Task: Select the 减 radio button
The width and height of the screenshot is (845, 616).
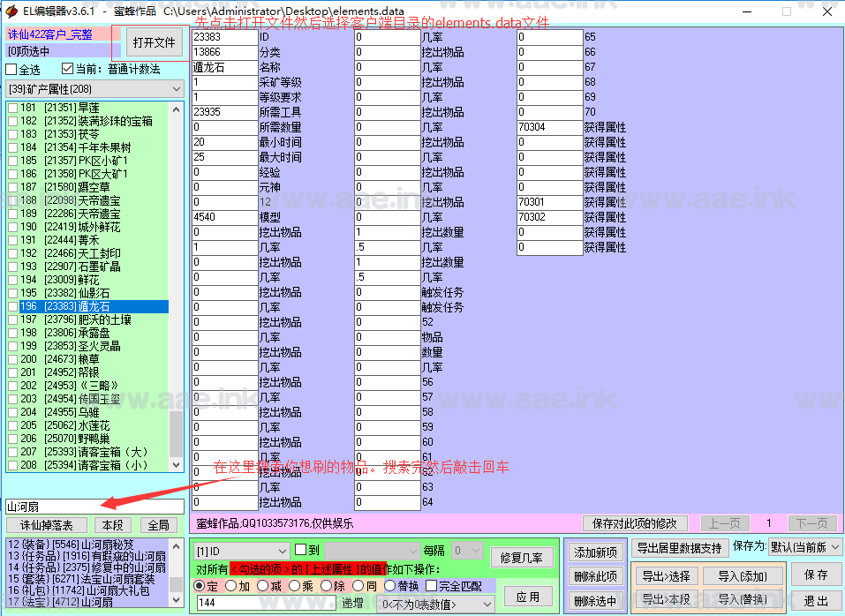Action: click(x=263, y=586)
